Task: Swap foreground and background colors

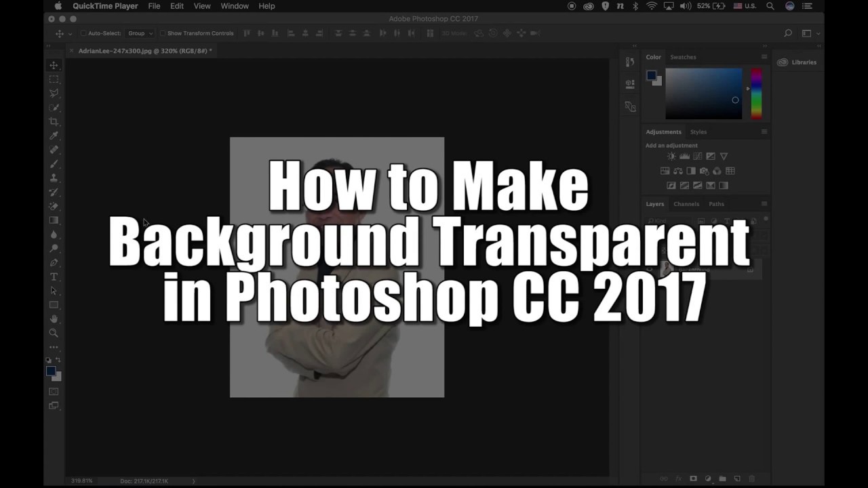Action: coord(59,361)
